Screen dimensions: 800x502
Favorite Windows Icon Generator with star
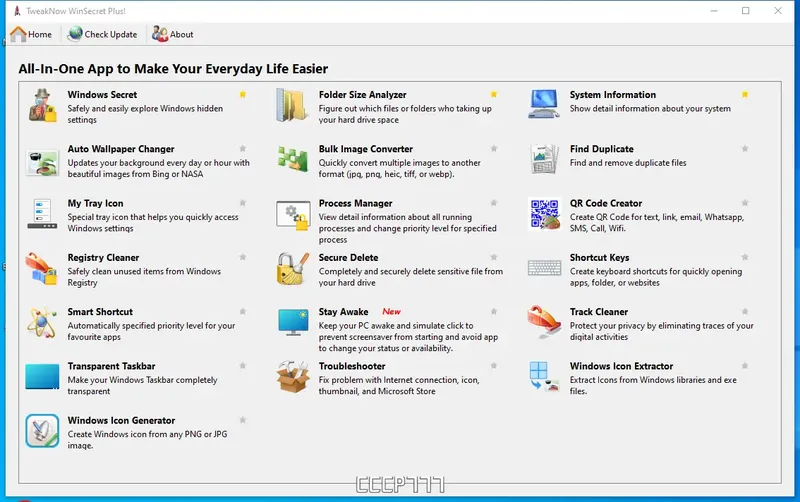pos(243,420)
